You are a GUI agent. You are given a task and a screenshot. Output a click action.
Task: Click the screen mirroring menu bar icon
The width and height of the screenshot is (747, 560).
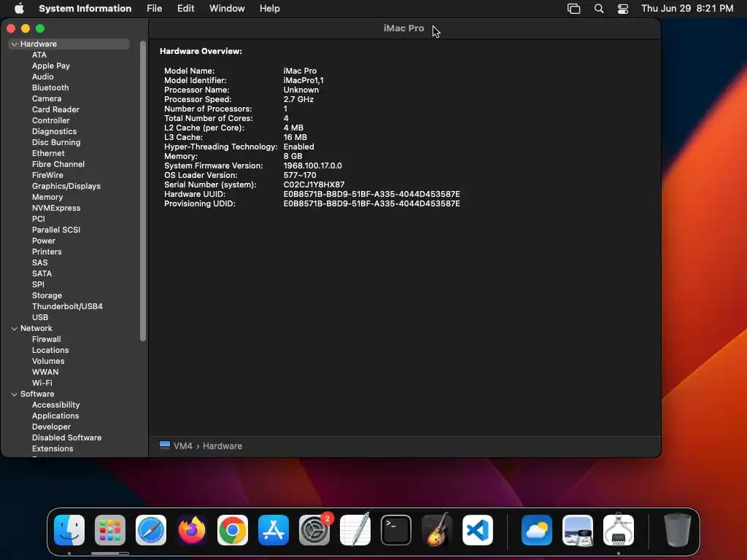(573, 9)
